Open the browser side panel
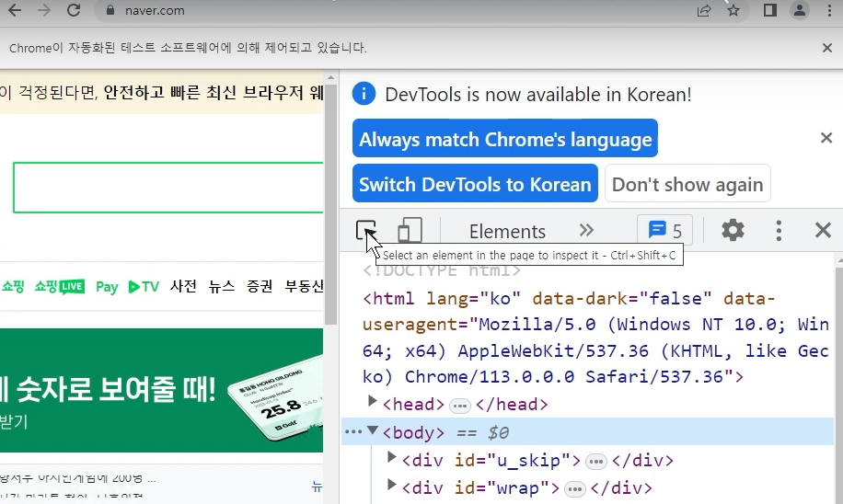This screenshot has width=843, height=504. click(770, 10)
